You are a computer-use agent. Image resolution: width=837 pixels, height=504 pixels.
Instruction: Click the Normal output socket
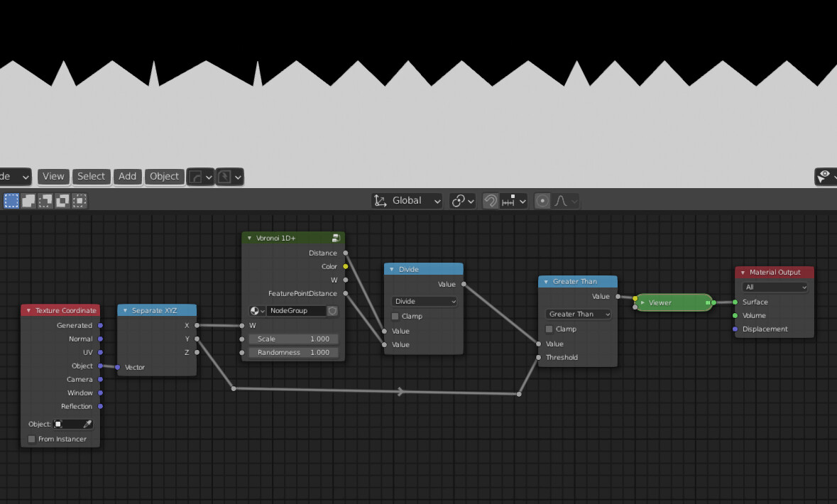click(100, 339)
